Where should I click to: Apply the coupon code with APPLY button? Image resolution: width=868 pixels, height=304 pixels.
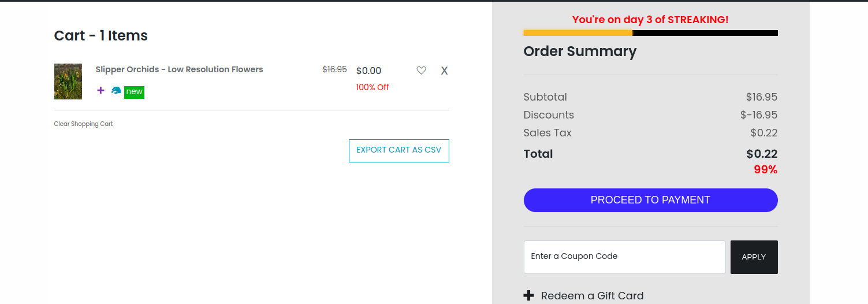coord(754,257)
